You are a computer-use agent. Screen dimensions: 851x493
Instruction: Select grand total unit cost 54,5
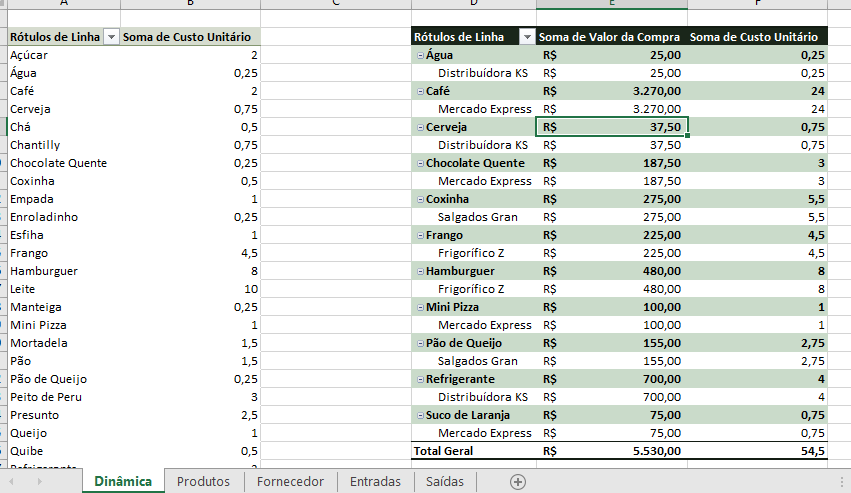click(x=758, y=451)
